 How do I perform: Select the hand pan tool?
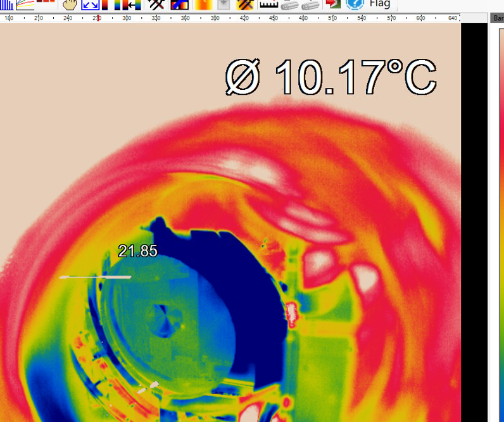69,4
